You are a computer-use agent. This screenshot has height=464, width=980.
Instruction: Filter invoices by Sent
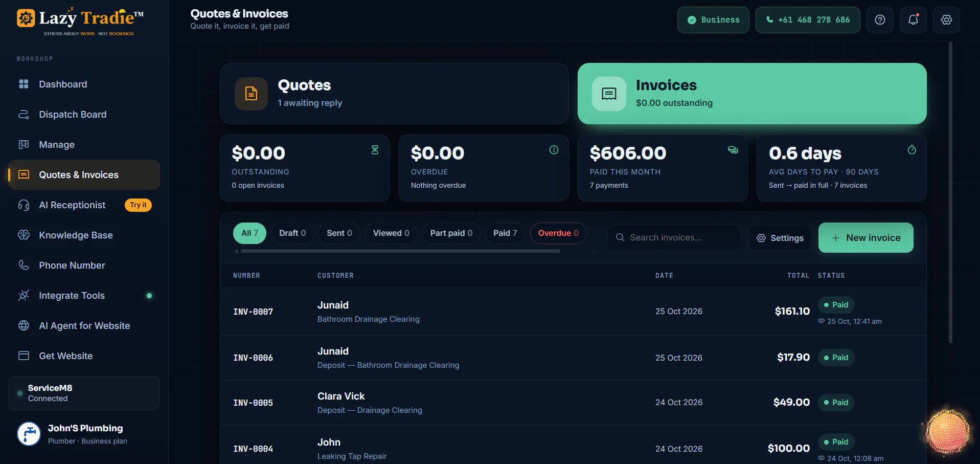339,233
